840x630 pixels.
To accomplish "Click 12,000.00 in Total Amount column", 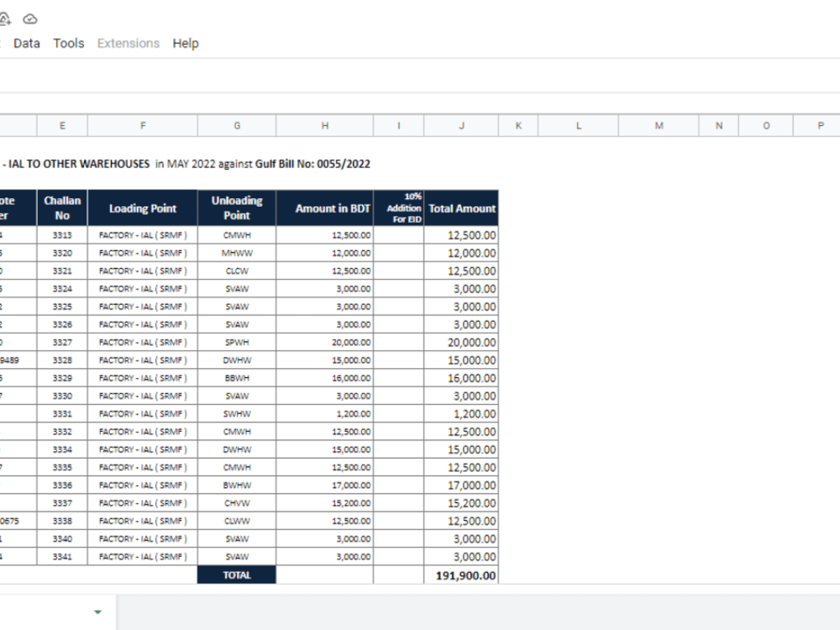I will pos(461,253).
